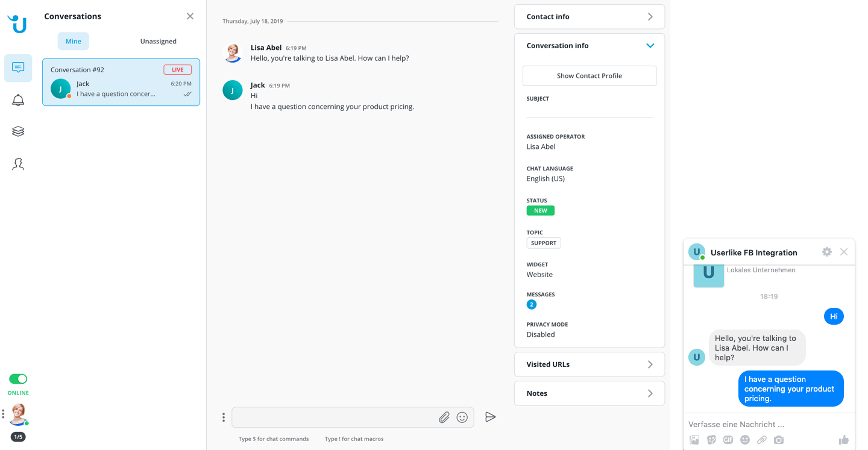The width and height of the screenshot is (868, 450).
Task: Attach a file with the paperclip icon
Action: tap(444, 417)
